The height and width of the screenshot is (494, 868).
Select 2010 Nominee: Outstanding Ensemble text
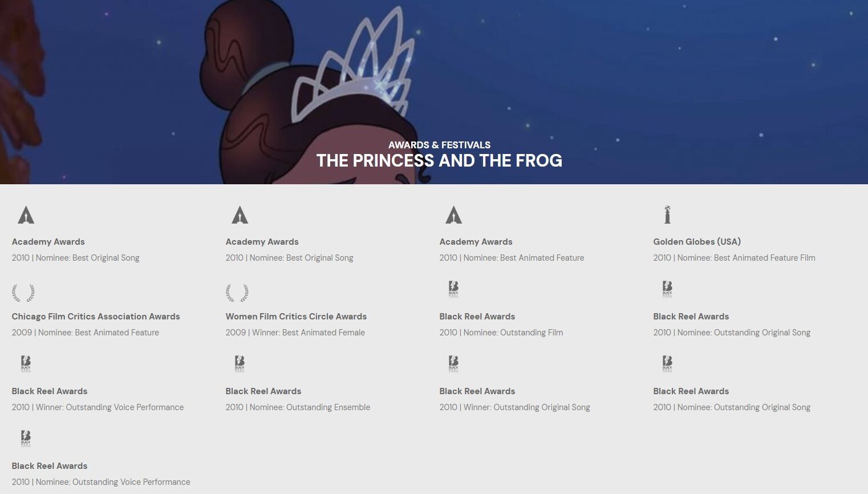(x=298, y=407)
